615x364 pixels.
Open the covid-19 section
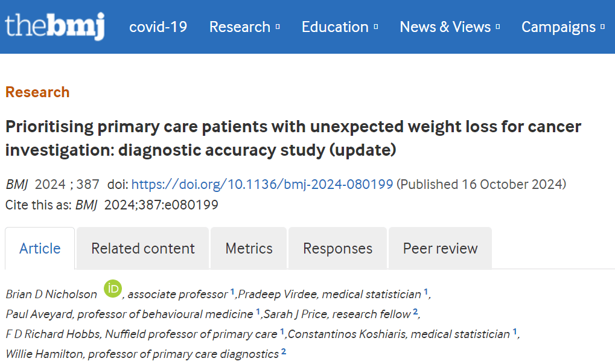coord(158,27)
